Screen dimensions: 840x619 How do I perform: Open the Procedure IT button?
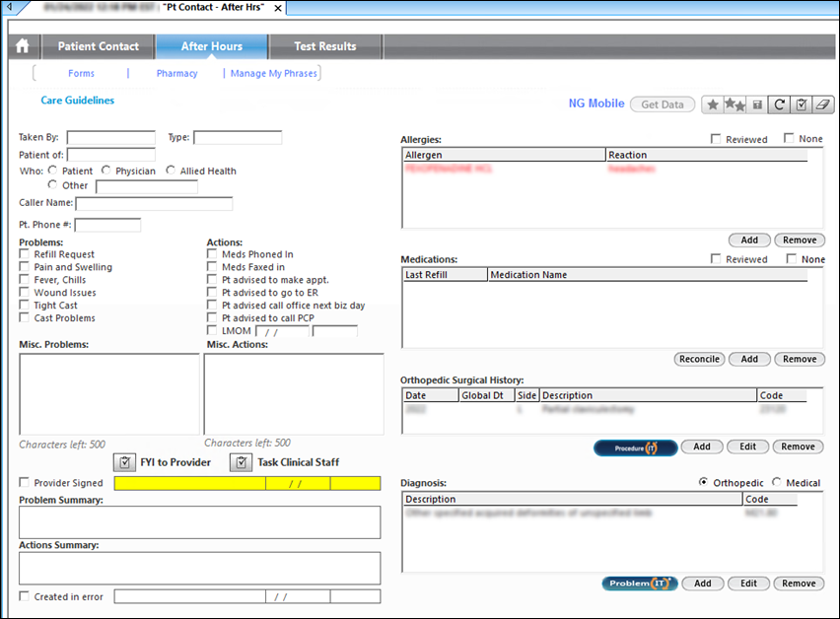click(x=635, y=447)
